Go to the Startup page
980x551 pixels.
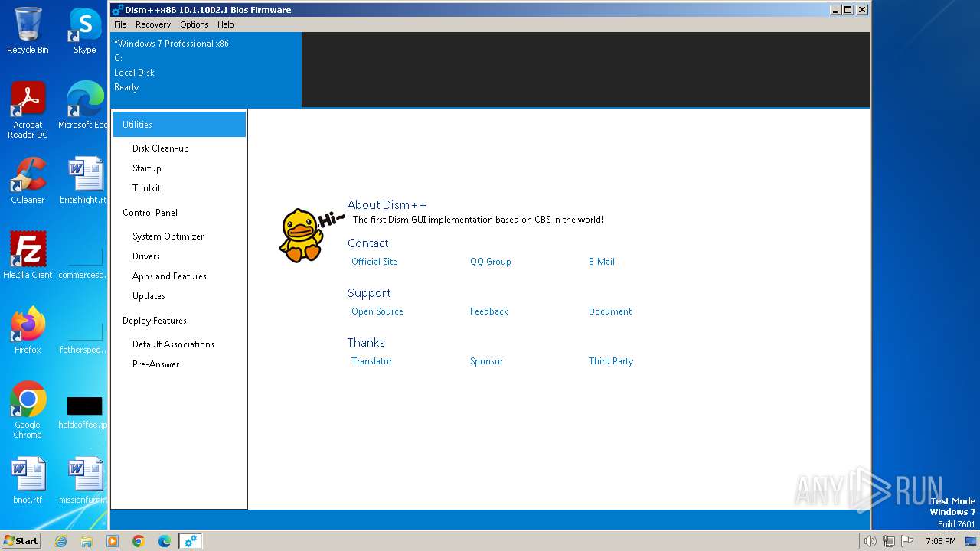tap(146, 168)
